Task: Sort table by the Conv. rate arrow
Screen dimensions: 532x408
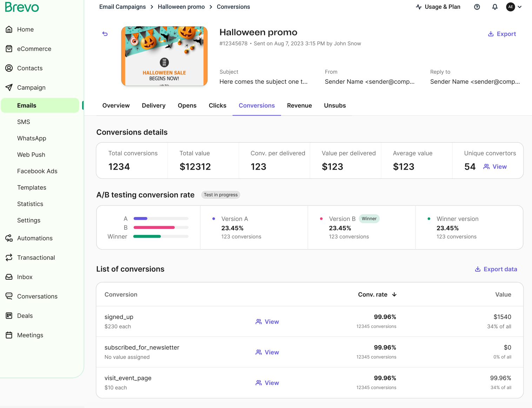Action: pos(394,294)
